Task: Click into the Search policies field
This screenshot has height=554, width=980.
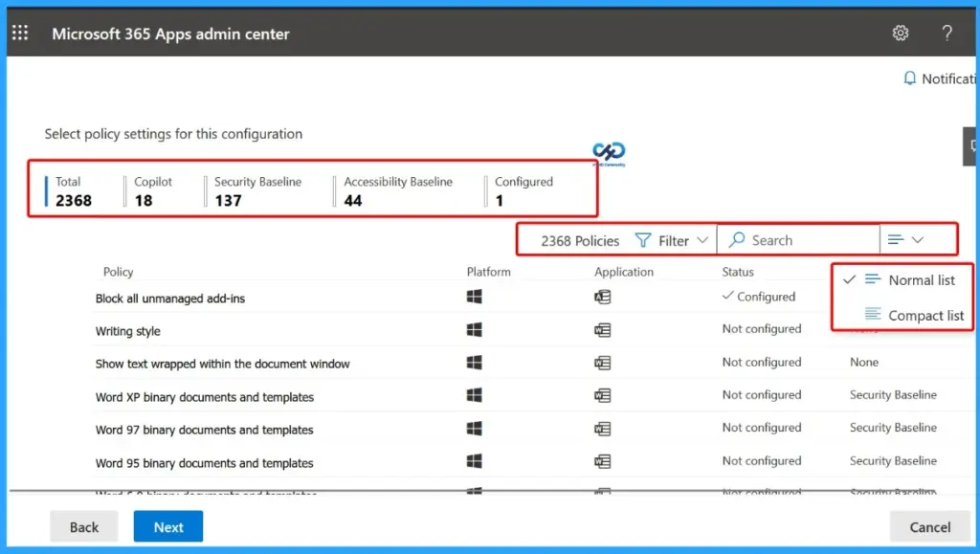Action: pos(798,240)
